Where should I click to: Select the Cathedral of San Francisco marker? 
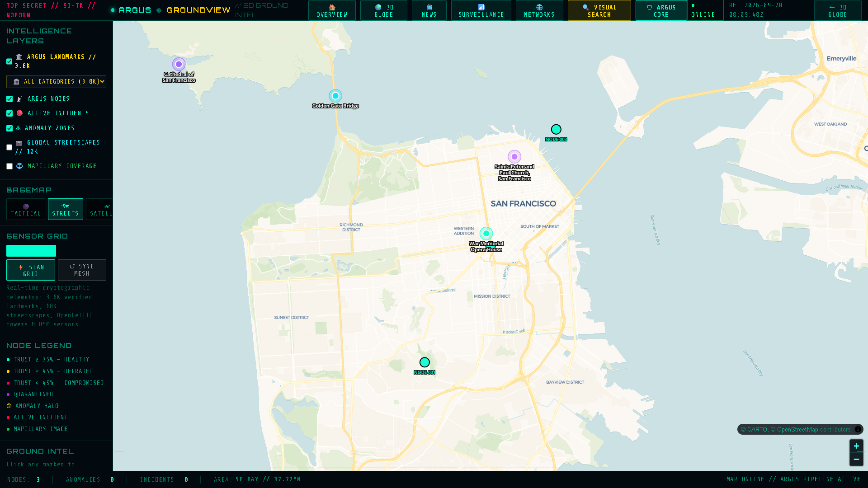(179, 64)
